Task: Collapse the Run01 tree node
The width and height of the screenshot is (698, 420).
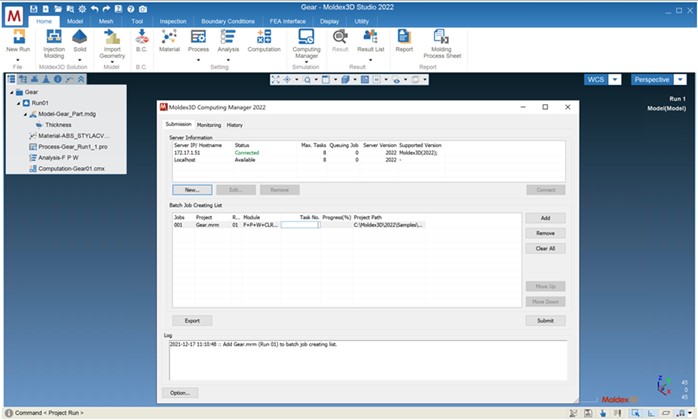Action: pos(18,103)
